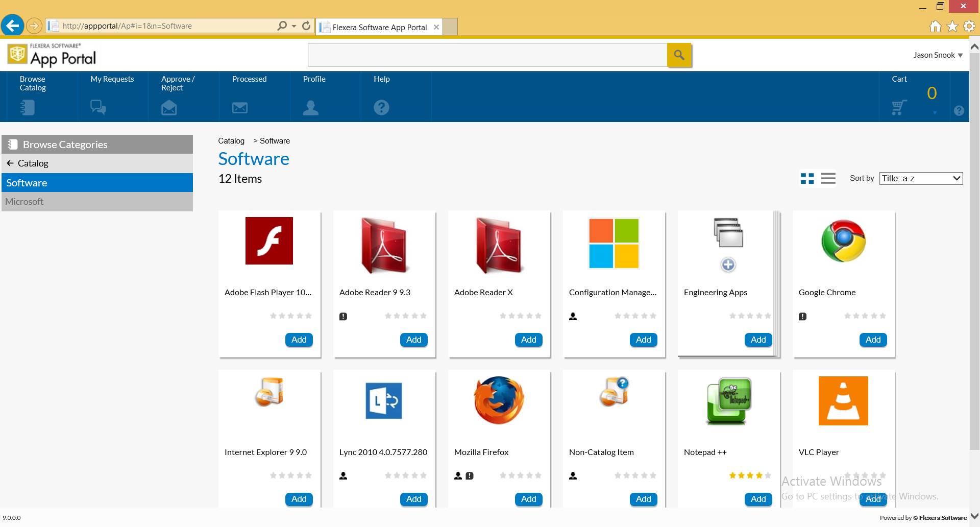The height and width of the screenshot is (527, 980).
Task: Rate Adobe Flash Player with stars
Action: coord(290,316)
